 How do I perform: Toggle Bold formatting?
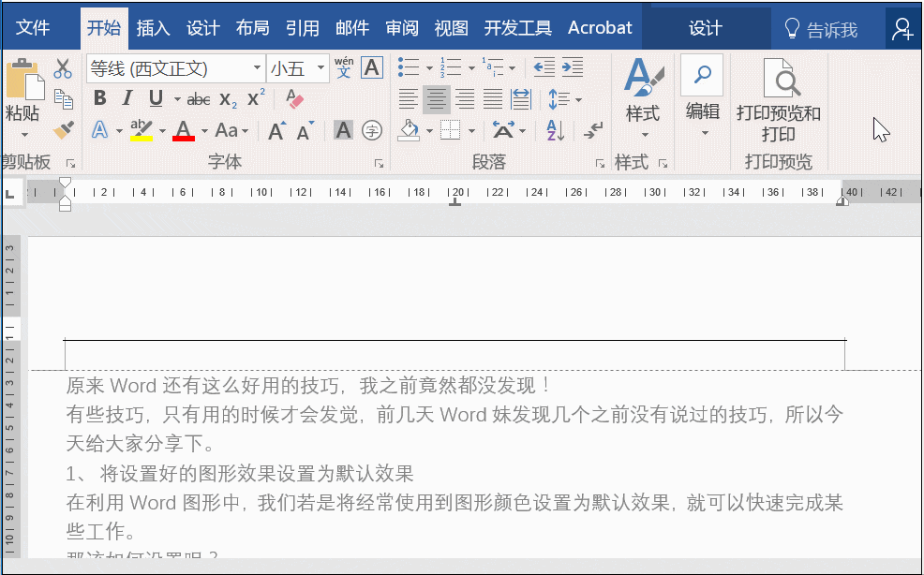pos(100,97)
